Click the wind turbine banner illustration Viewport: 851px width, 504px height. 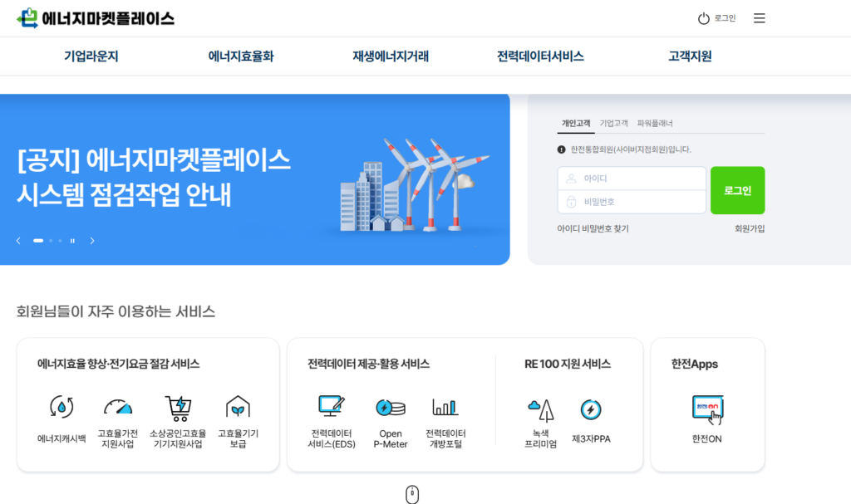[x=415, y=185]
